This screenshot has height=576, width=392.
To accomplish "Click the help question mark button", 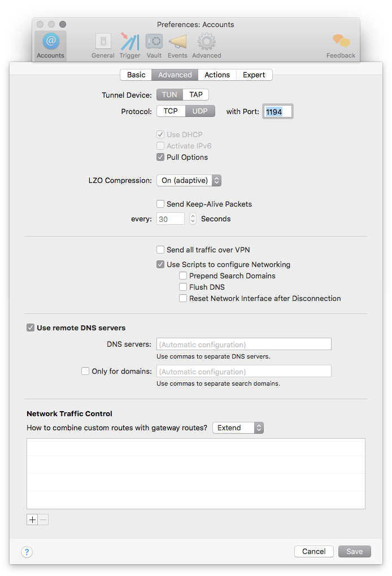I will pyautogui.click(x=27, y=552).
